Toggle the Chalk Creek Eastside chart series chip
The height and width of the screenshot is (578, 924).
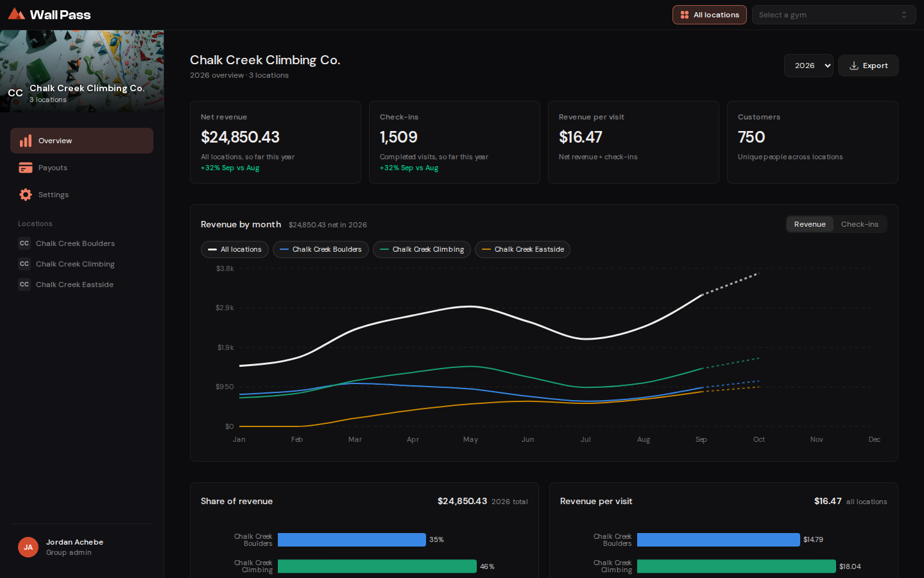[523, 249]
